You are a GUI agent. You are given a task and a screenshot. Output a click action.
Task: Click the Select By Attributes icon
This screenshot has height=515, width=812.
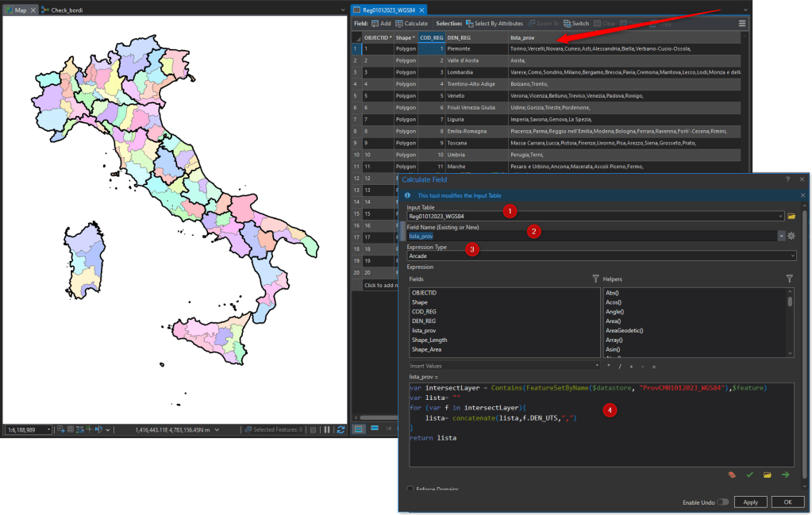point(496,23)
